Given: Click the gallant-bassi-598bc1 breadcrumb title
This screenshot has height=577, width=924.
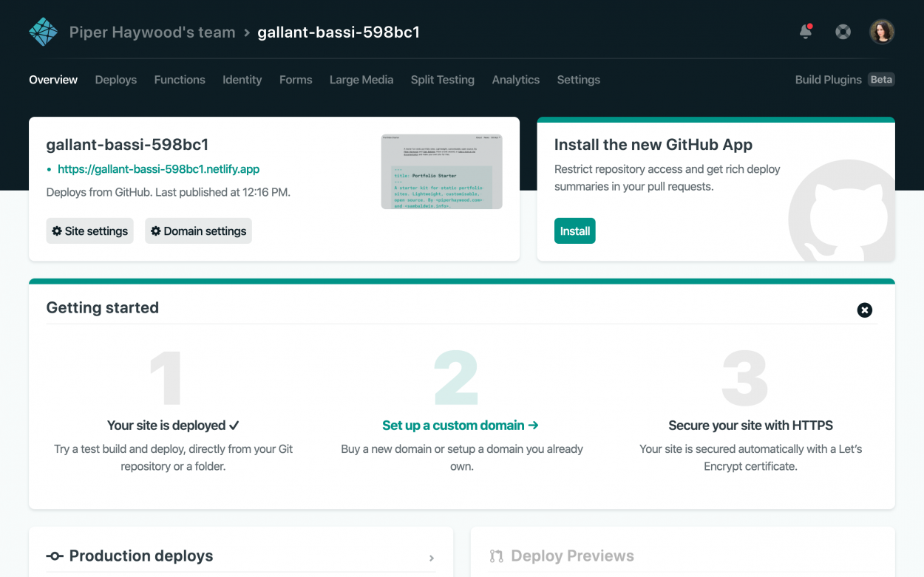Looking at the screenshot, I should coord(339,33).
